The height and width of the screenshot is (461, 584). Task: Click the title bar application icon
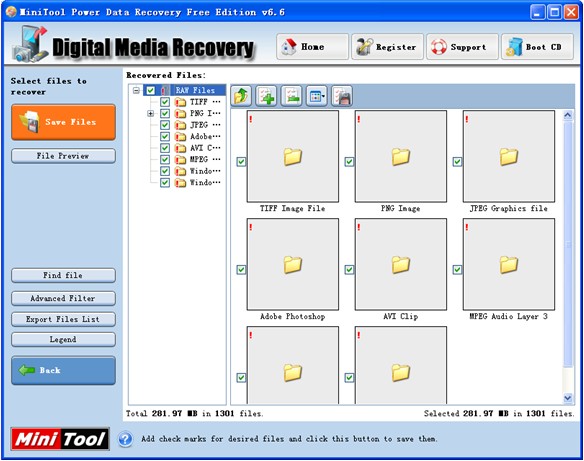tap(11, 12)
